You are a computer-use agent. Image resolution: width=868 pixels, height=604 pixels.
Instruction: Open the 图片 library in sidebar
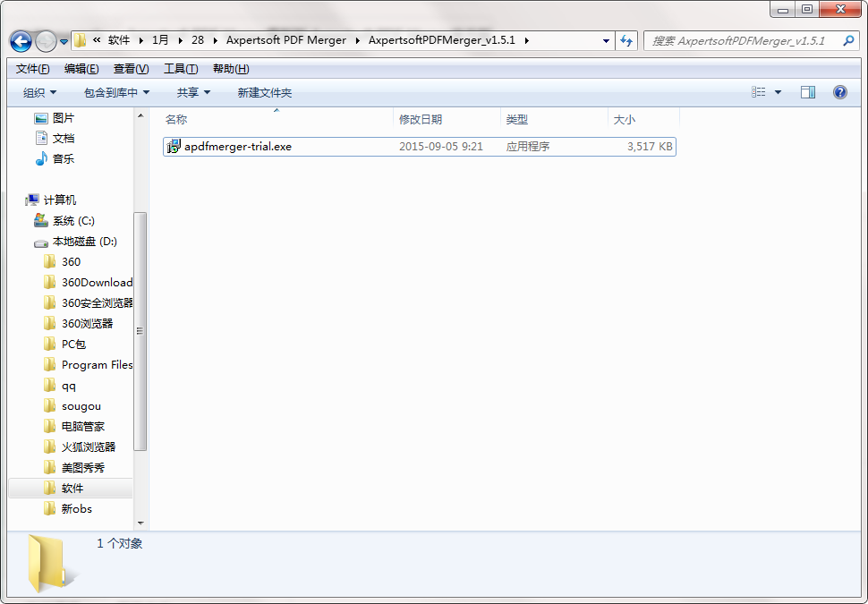[55, 118]
